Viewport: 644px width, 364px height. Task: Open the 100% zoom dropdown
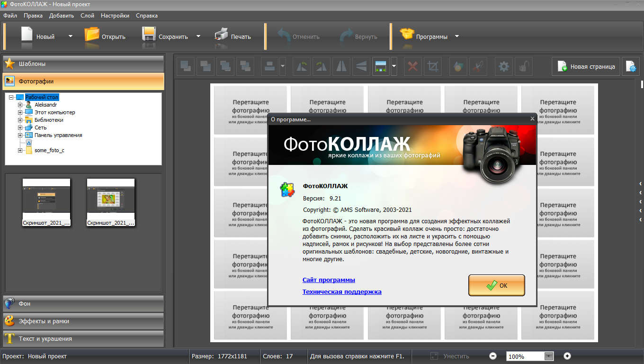tap(549, 356)
